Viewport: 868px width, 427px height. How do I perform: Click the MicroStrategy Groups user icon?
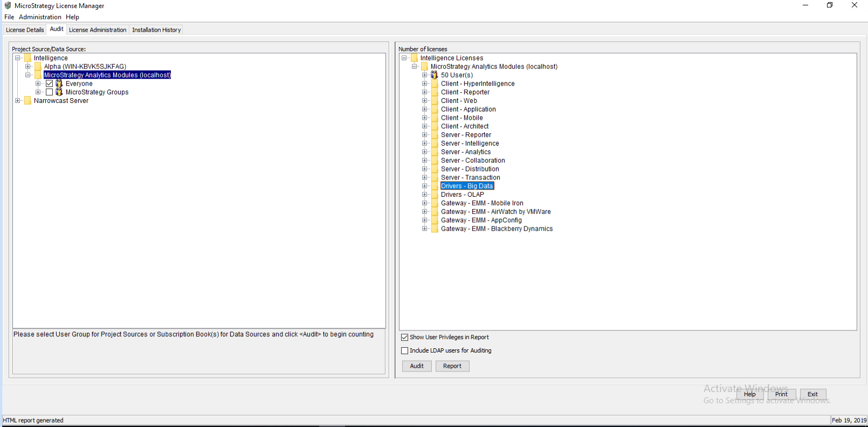coord(59,92)
